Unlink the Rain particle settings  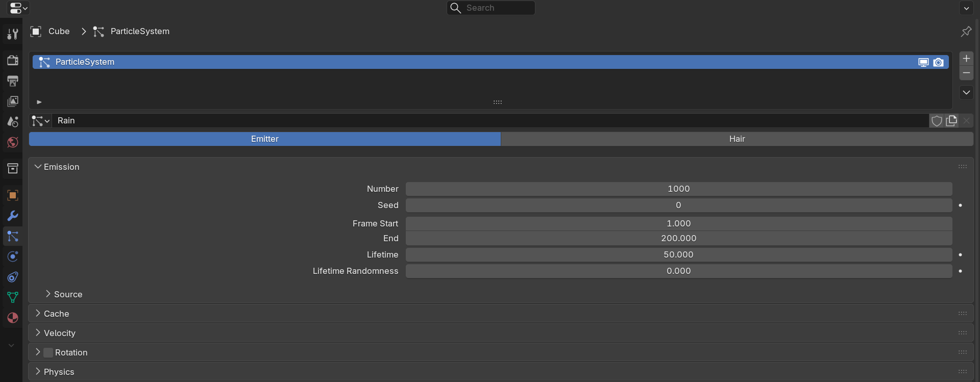point(966,121)
